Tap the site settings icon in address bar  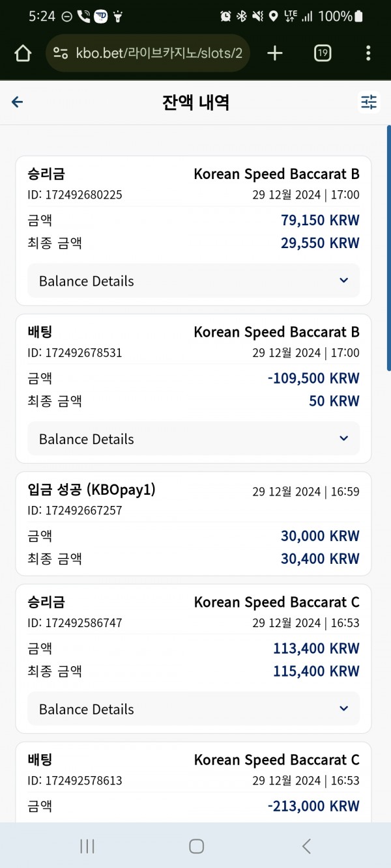pos(61,53)
